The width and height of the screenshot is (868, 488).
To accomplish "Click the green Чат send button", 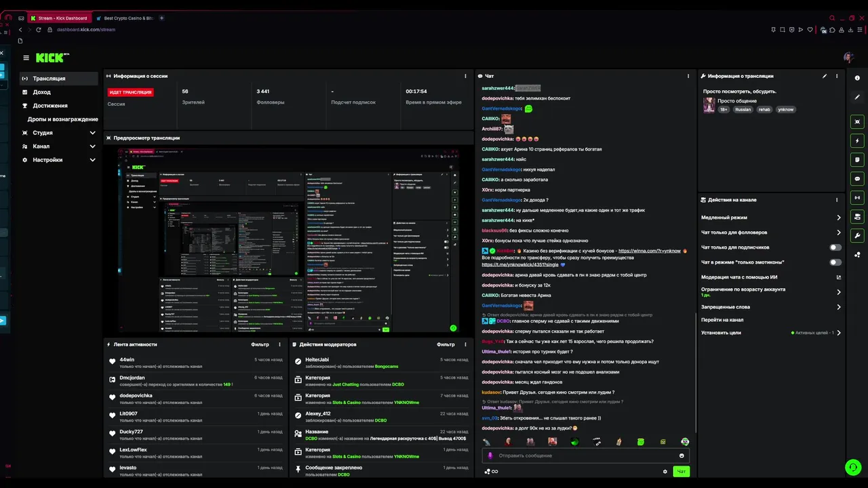I will 682,471.
